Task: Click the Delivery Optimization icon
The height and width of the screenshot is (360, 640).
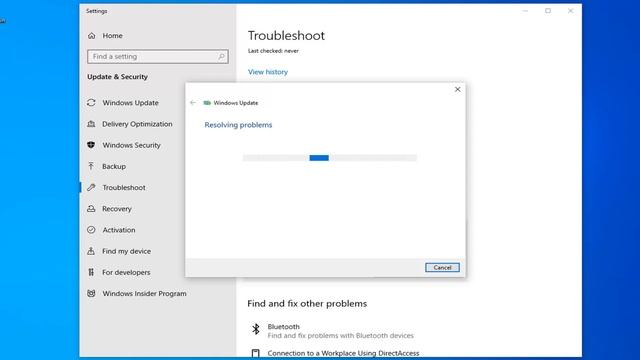Action: pyautogui.click(x=91, y=124)
